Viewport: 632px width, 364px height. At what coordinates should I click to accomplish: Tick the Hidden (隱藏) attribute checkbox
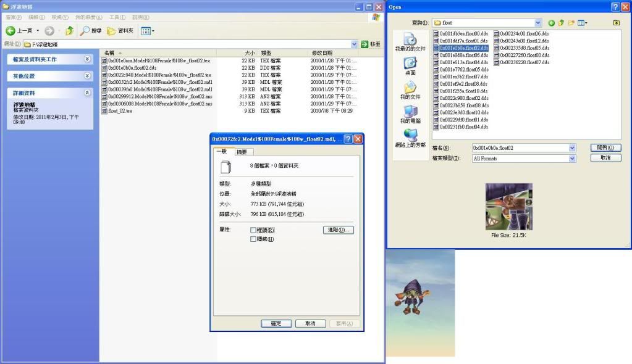click(253, 239)
